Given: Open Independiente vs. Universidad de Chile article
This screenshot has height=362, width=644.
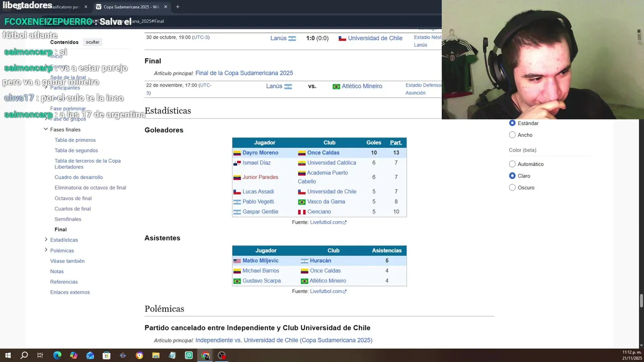Looking at the screenshot, I should point(284,340).
